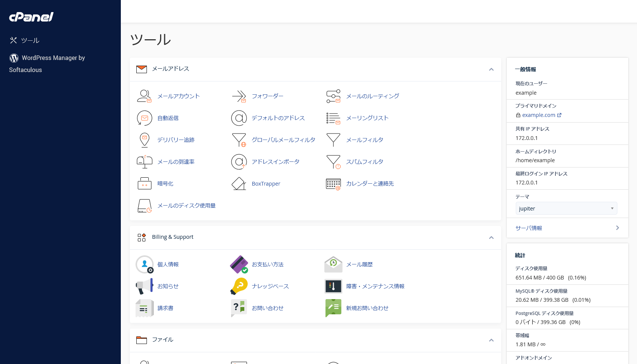Screen dimensions: 637x364
Task: Open the 暗号化 encryption tool
Action: tap(165, 184)
